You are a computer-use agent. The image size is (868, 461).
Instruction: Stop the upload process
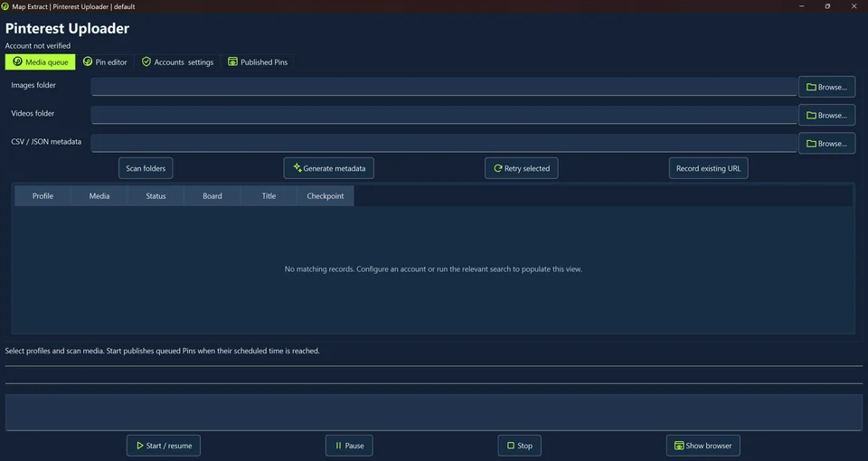519,446
